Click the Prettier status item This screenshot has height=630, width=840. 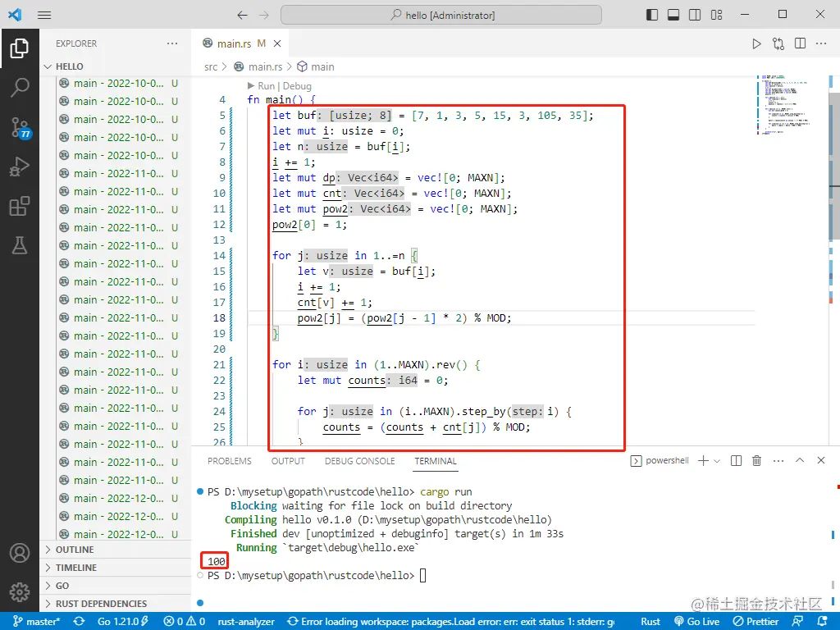(756, 622)
